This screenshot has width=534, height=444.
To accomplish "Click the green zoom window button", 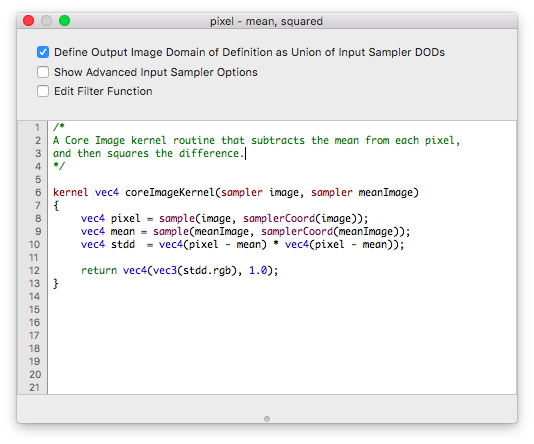I will coord(64,21).
